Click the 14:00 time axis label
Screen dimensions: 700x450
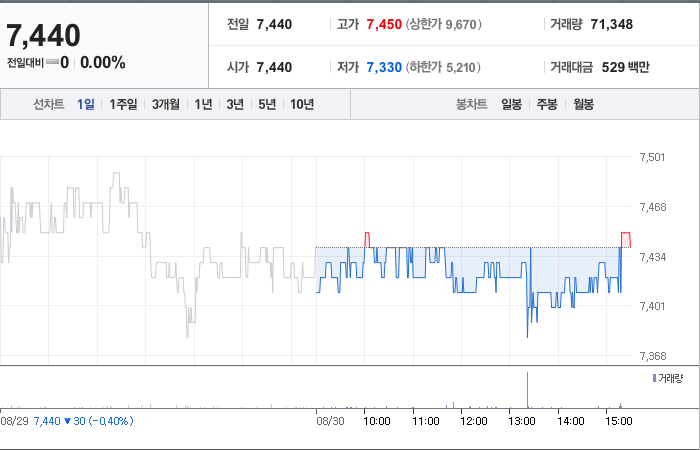click(571, 421)
